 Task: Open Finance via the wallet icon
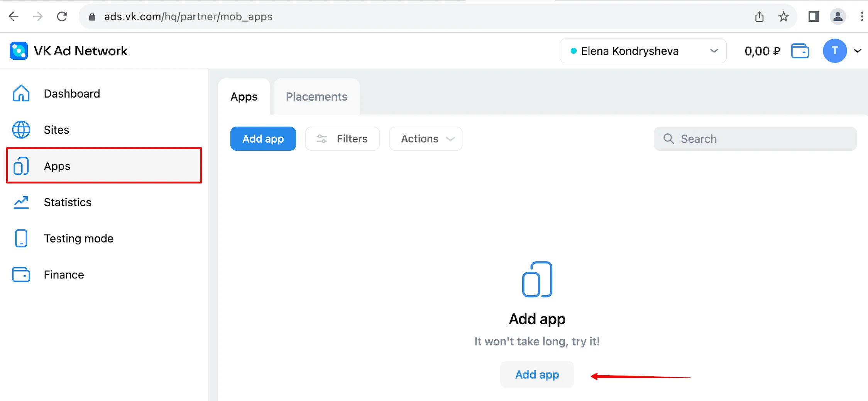pos(21,274)
